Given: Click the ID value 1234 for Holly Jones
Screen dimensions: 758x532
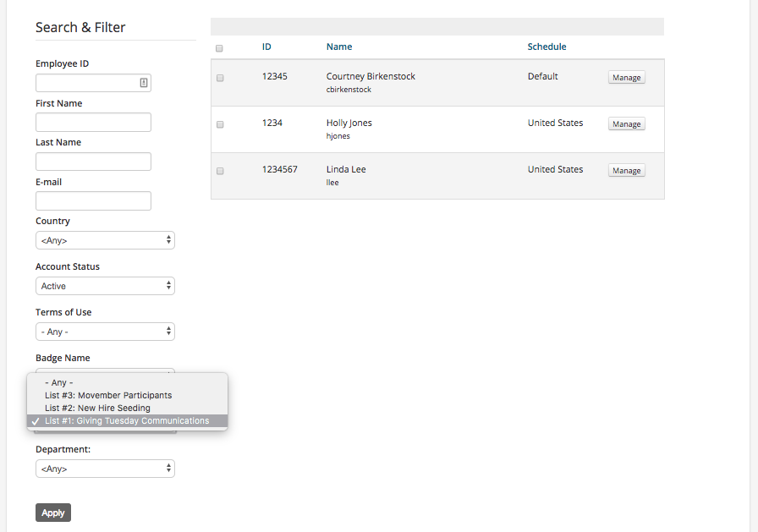Looking at the screenshot, I should pos(272,123).
